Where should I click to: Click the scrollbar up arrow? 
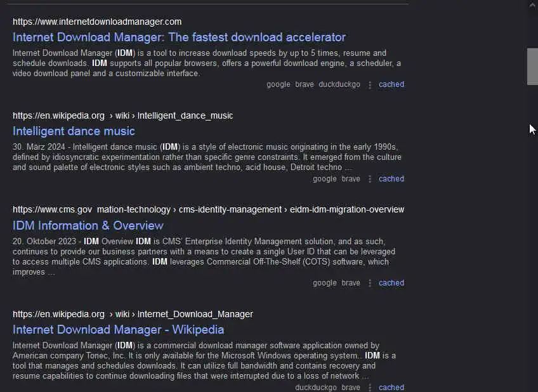[x=532, y=5]
